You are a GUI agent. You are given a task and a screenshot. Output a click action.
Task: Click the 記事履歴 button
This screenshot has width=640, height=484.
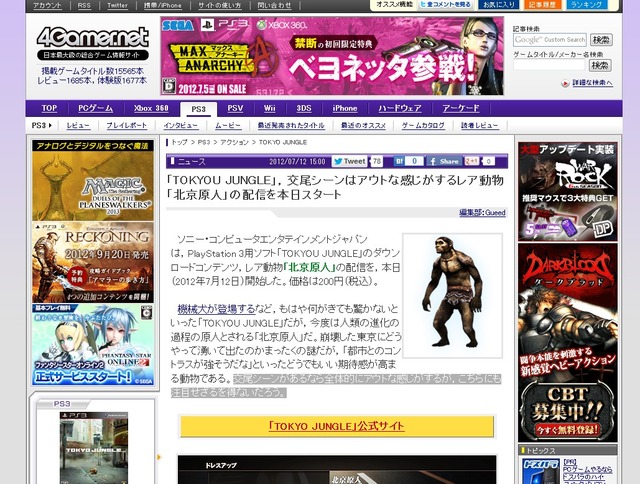tap(542, 4)
